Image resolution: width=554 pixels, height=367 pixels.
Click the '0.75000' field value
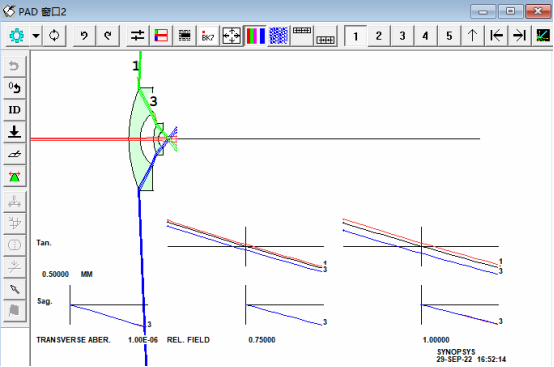pyautogui.click(x=262, y=340)
